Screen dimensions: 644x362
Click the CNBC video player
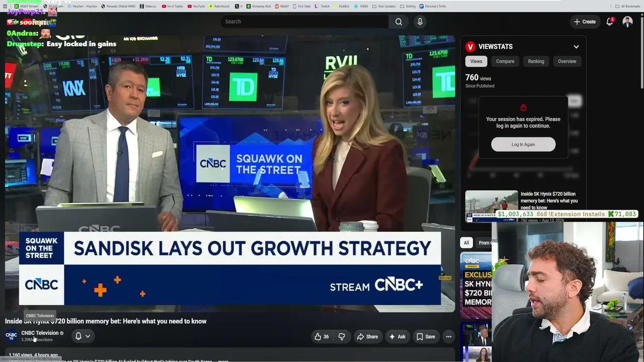[230, 173]
